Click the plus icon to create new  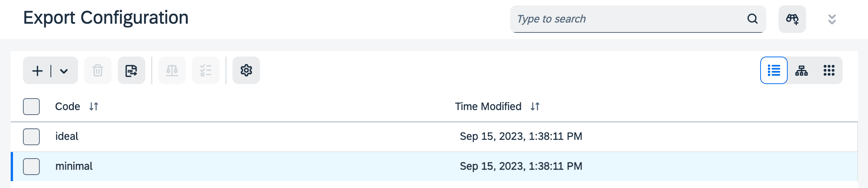(x=37, y=71)
